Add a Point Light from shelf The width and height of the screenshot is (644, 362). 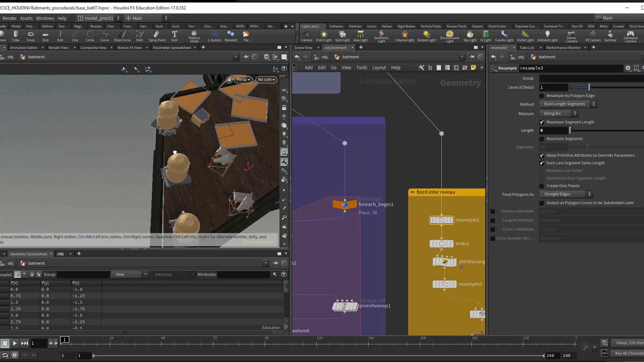pyautogui.click(x=324, y=36)
